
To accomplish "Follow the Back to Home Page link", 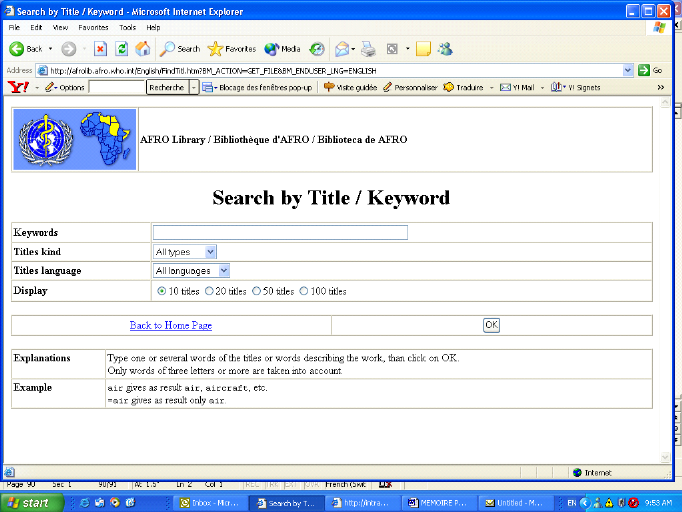I will coord(170,325).
